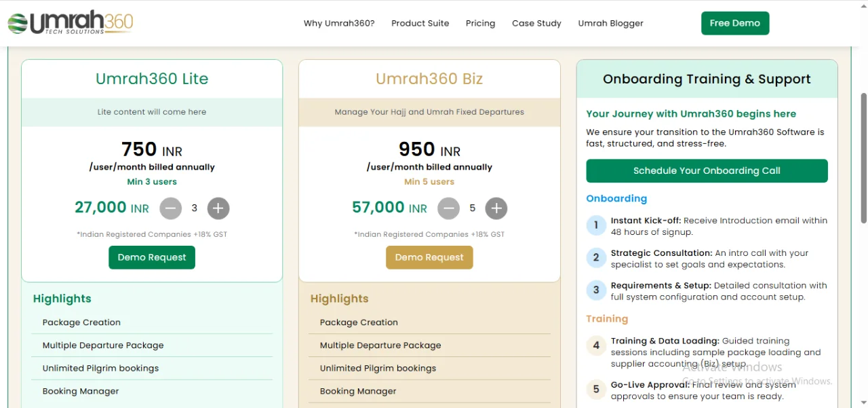
Task: Click the Umrah360 Biz plan title
Action: [x=429, y=79]
